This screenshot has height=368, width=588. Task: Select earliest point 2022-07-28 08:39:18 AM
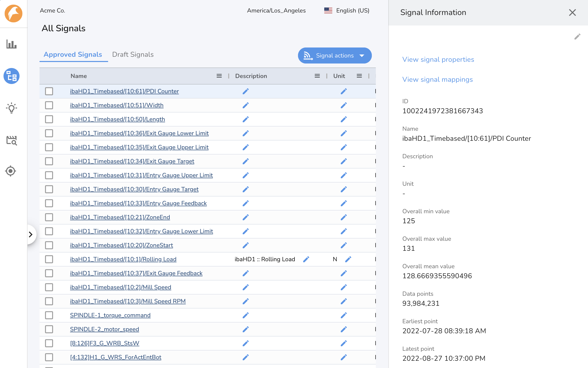click(444, 331)
